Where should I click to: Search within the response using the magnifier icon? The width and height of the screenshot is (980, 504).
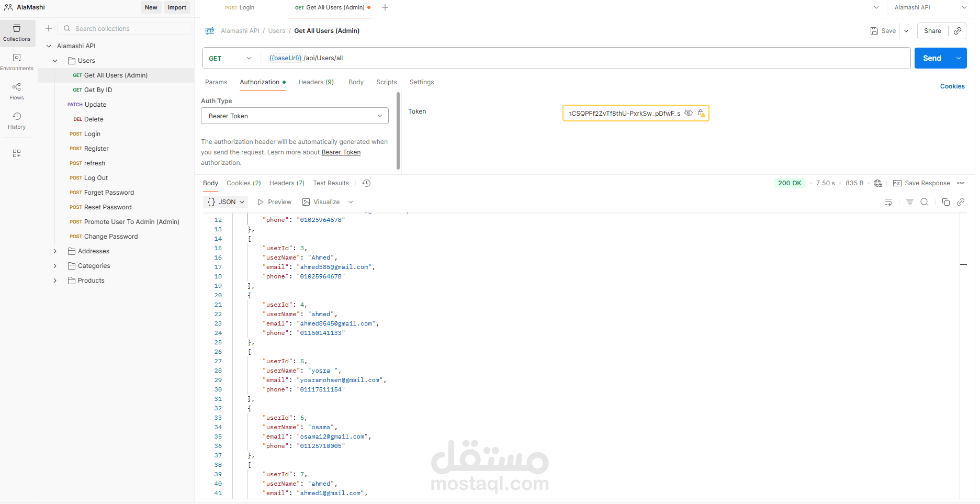pos(925,202)
